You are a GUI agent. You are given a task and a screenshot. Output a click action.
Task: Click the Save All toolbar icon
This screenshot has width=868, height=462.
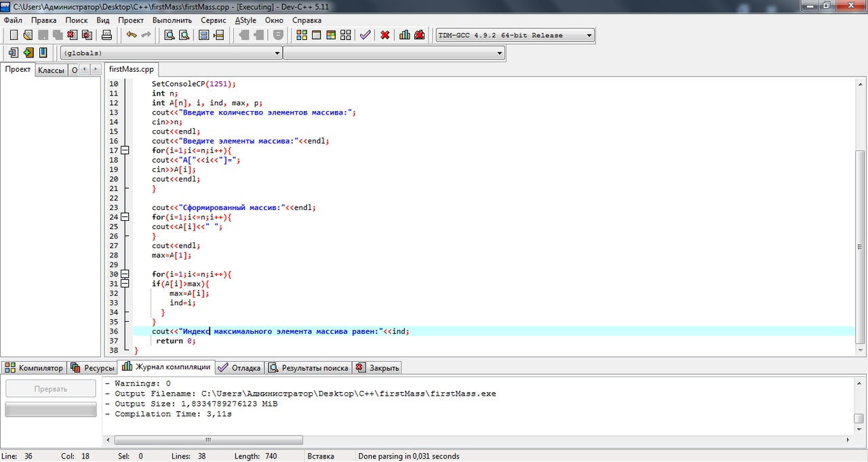(57, 35)
